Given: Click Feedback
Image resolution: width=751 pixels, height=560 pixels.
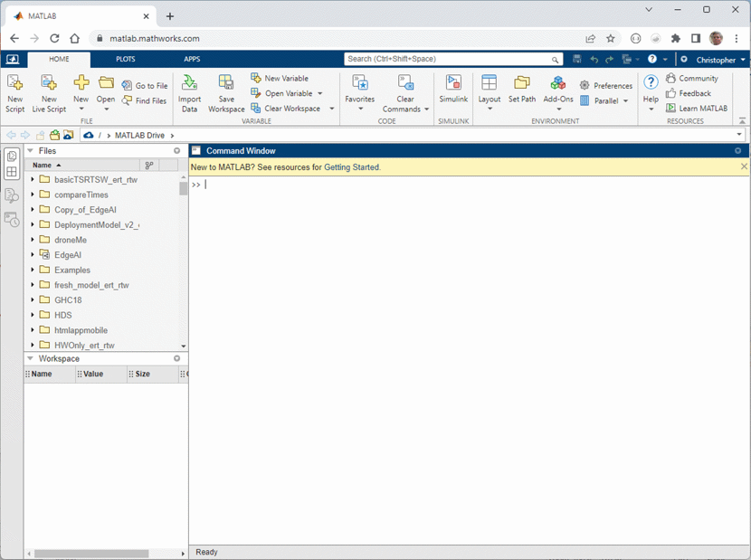Looking at the screenshot, I should click(x=689, y=93).
